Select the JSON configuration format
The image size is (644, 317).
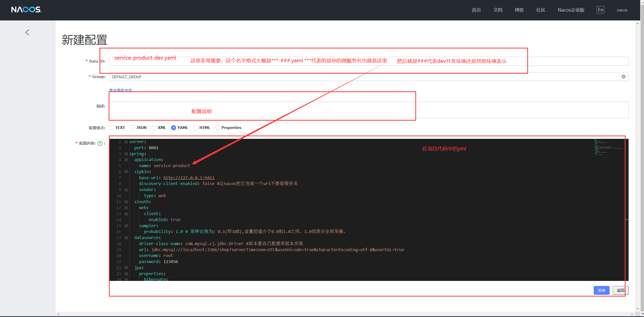coord(133,127)
